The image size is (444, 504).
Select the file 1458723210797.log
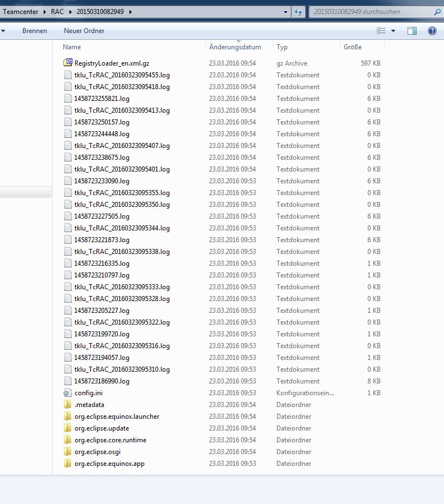(x=102, y=275)
